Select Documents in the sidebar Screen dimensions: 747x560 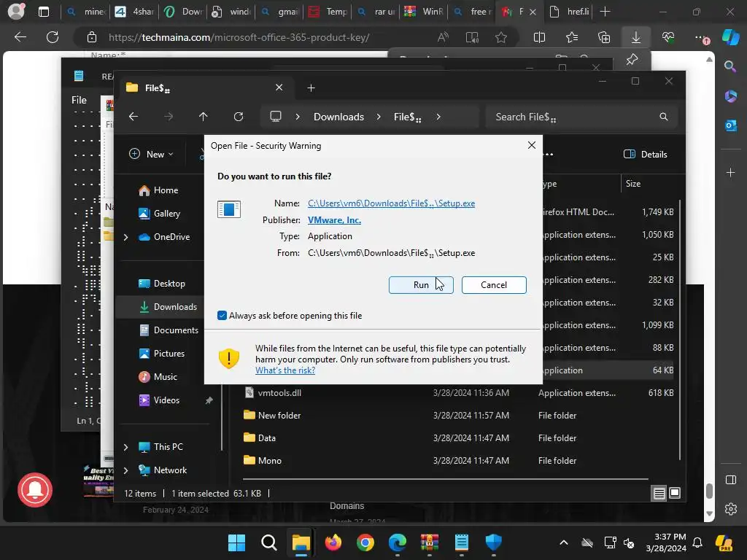(x=169, y=330)
